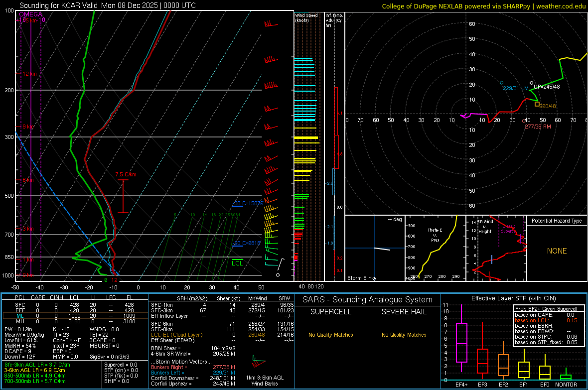Image resolution: width=588 pixels, height=390 pixels.
Task: Select the EFF parcel row
Action: click(x=75, y=310)
